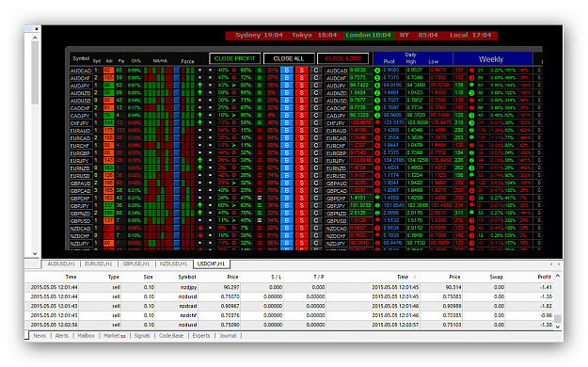Screen dimensions: 588x367
Task: Open the Experts terminal tab
Action: pyautogui.click(x=201, y=336)
